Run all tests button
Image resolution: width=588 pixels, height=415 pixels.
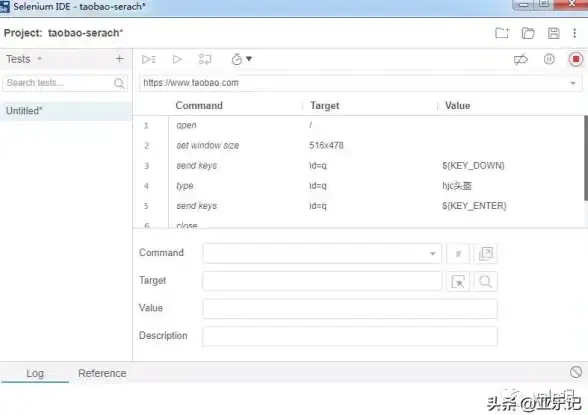pos(149,59)
